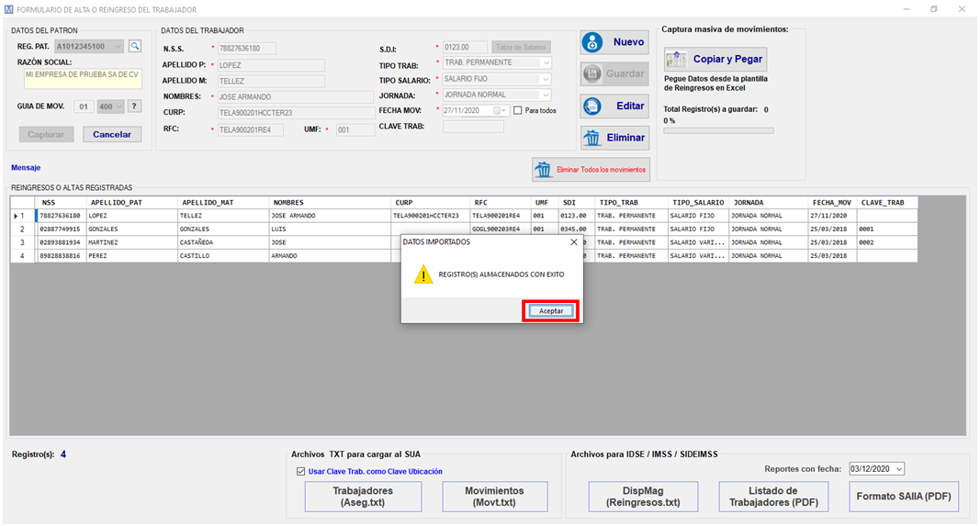Click Movimientos (Movt.txt) button
The height and width of the screenshot is (526, 980).
(x=494, y=497)
